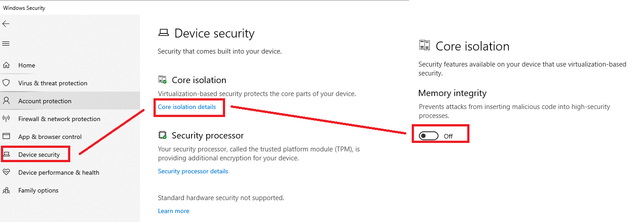Click the Device security laptop icon in sidebar
The width and height of the screenshot is (644, 222).
click(6, 155)
